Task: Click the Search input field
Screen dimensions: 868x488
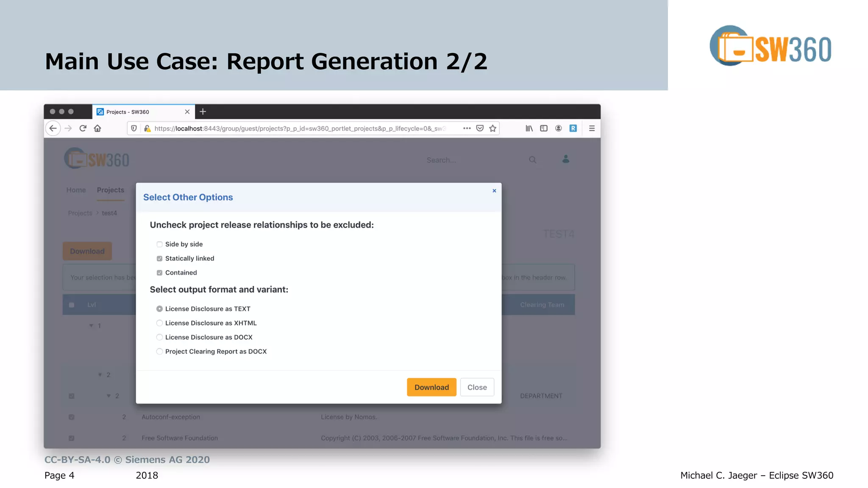Action: 475,160
